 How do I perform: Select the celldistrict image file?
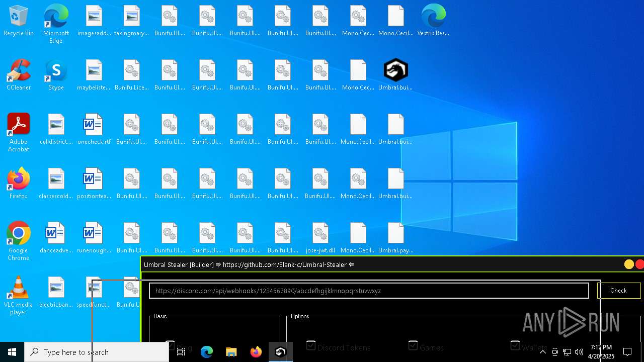[x=56, y=130]
